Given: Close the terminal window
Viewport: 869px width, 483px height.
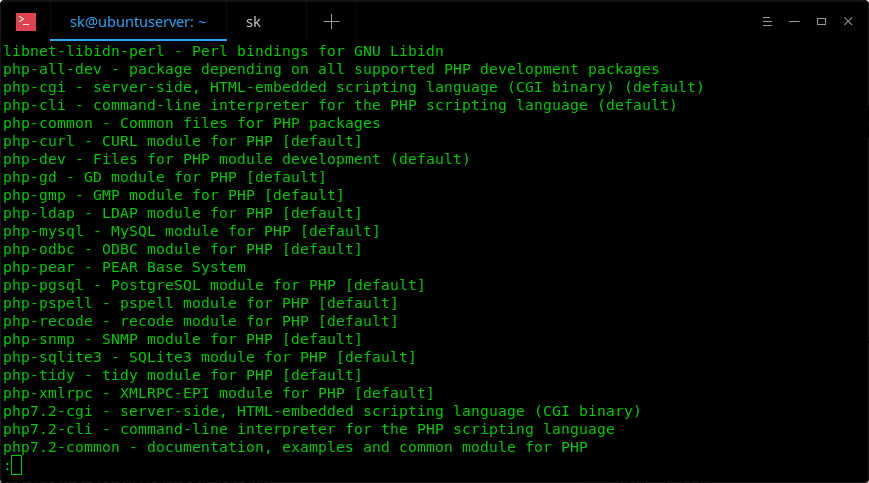Looking at the screenshot, I should 848,21.
